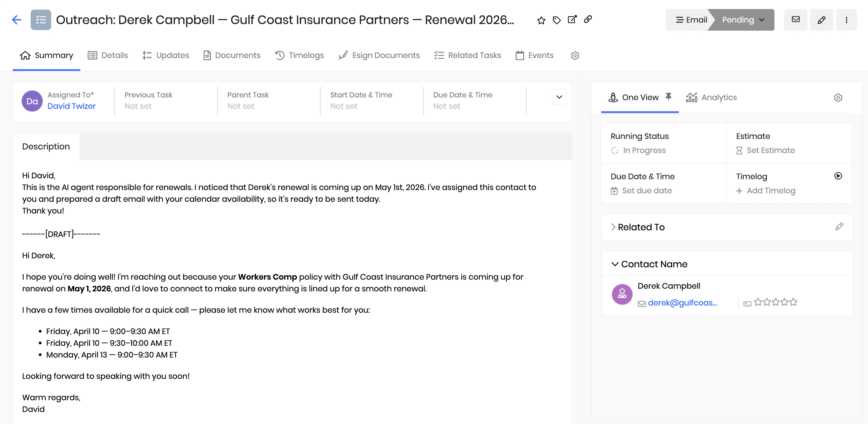The height and width of the screenshot is (424, 868).
Task: Click the envelope icon beside derek's email
Action: tap(642, 303)
